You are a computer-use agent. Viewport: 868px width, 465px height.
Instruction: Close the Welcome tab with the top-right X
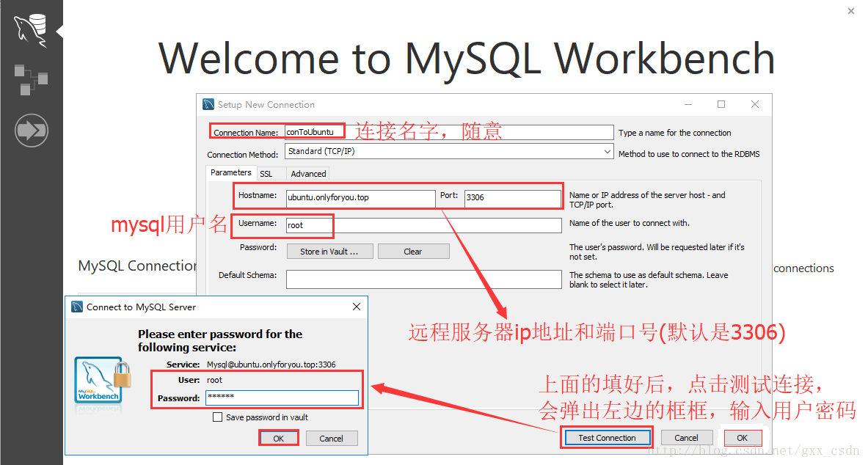(x=851, y=10)
